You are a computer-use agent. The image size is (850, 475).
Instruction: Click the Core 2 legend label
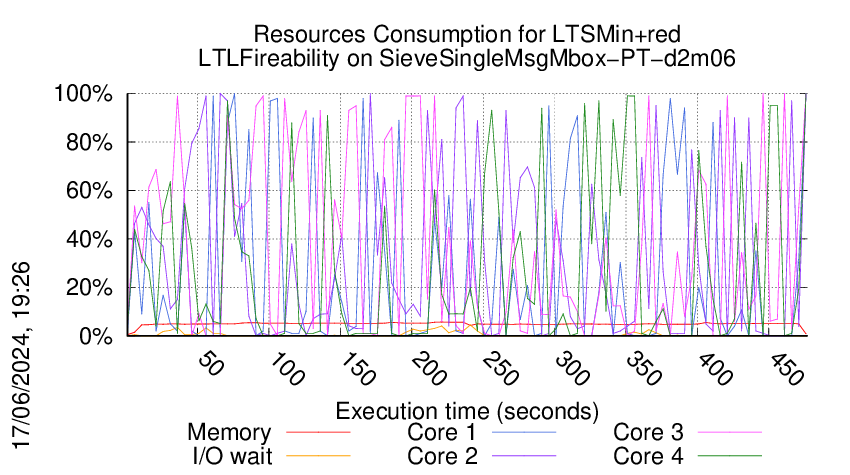point(442,456)
